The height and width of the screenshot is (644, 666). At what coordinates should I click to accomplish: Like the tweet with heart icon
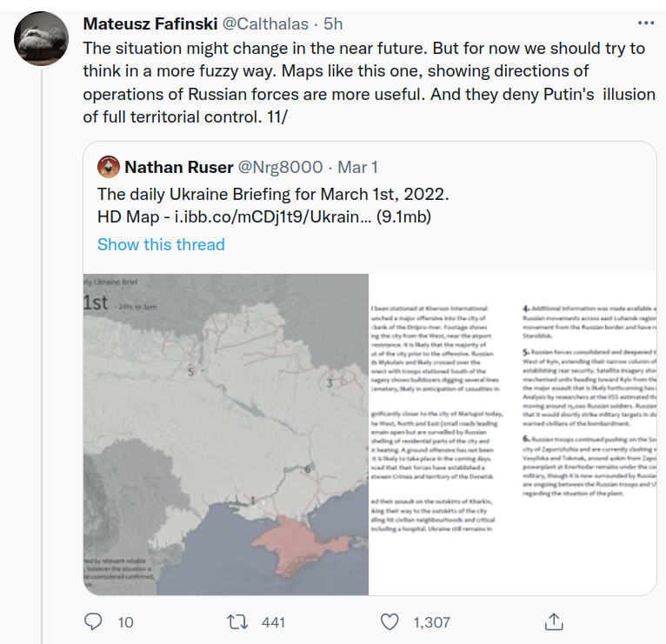[x=391, y=622]
